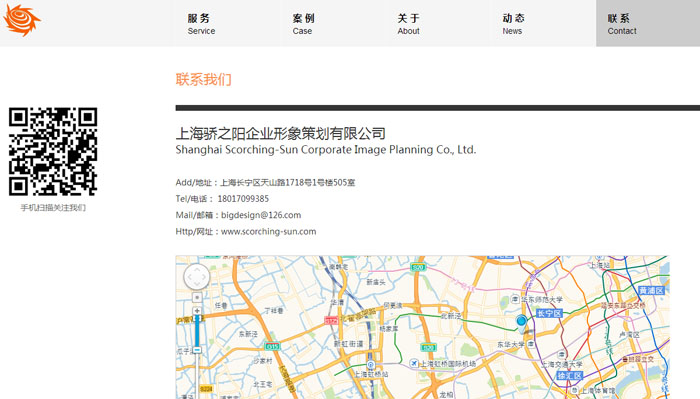Click the QR code image
700x399 pixels.
(53, 151)
